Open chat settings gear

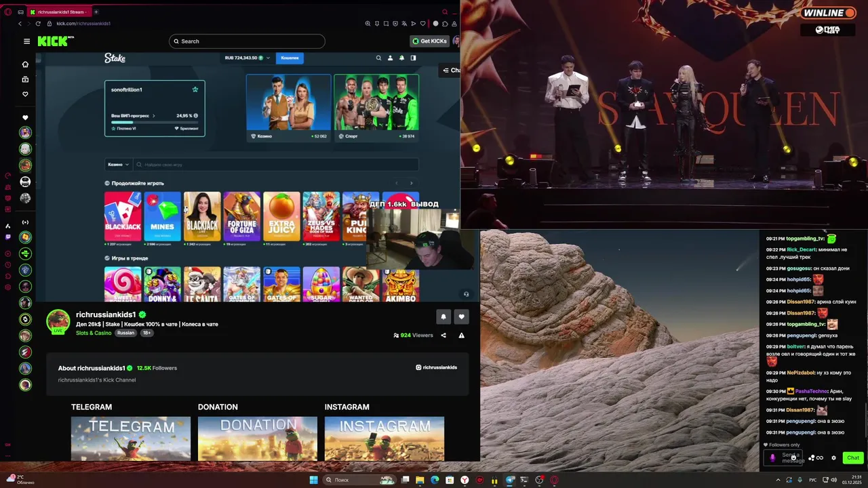click(x=833, y=458)
